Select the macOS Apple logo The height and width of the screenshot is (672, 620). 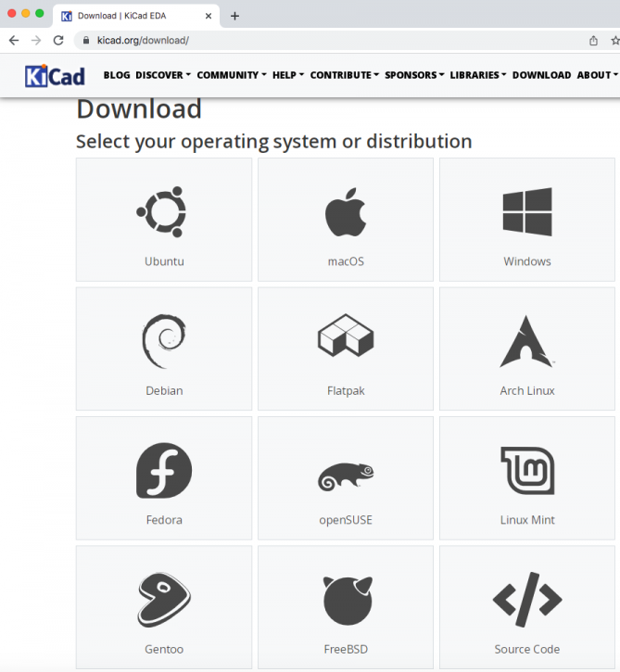[x=346, y=211]
